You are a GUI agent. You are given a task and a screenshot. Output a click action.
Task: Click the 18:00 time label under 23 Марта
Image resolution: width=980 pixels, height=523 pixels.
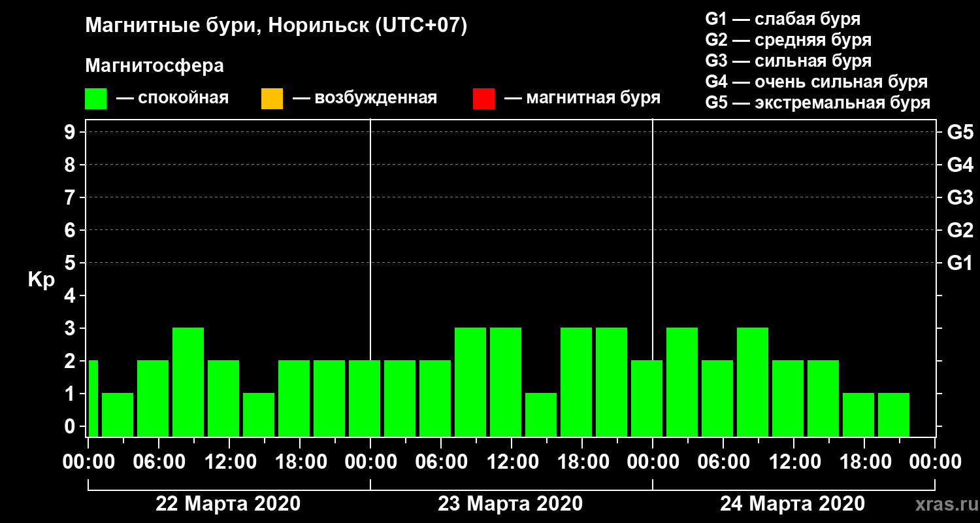click(x=582, y=462)
